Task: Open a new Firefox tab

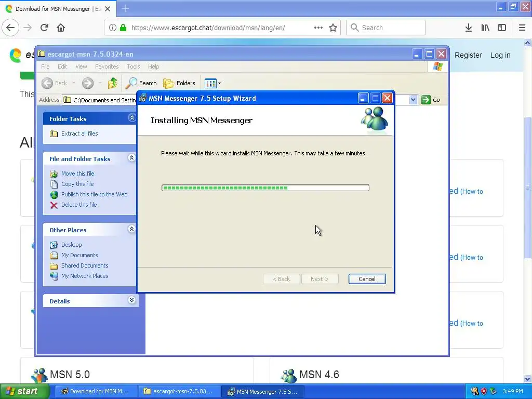Action: (x=125, y=8)
